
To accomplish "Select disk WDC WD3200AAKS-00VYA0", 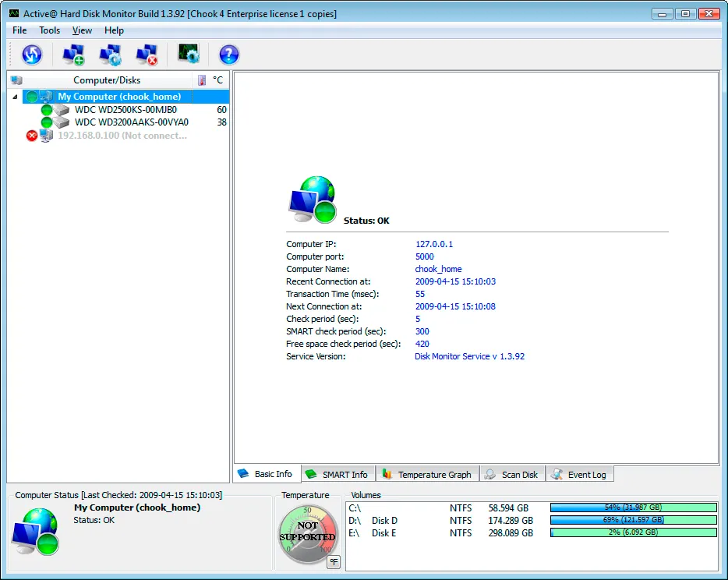I will pyautogui.click(x=131, y=122).
